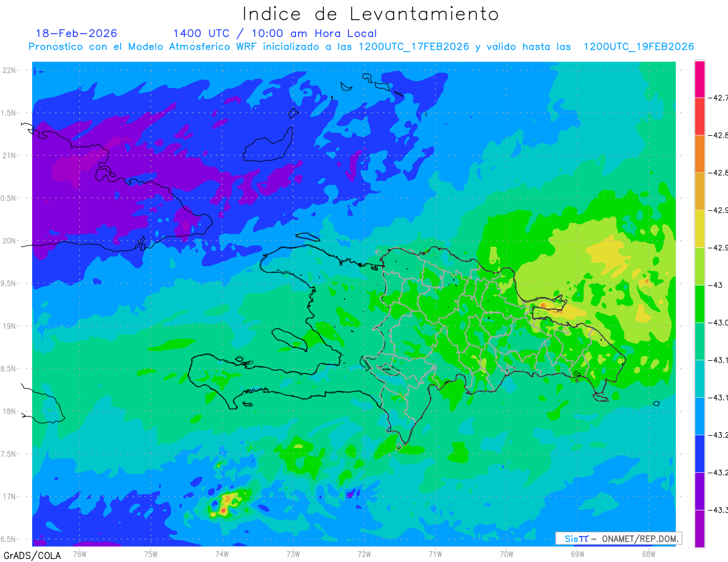
Task: Click the '17N' latitude label
Action: point(10,497)
